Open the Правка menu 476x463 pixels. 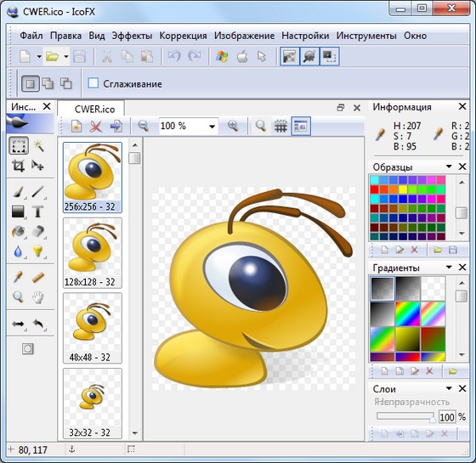[65, 36]
